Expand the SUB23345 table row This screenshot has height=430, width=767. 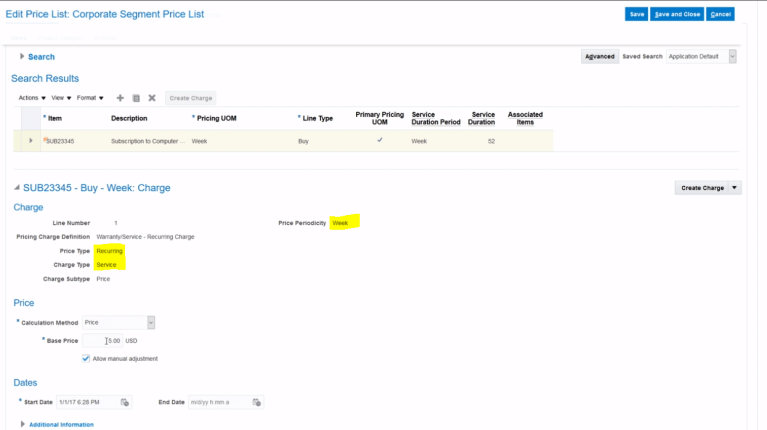pos(31,141)
